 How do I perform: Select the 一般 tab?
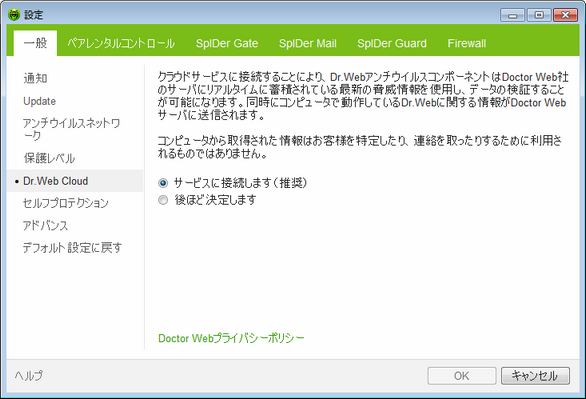pos(36,43)
